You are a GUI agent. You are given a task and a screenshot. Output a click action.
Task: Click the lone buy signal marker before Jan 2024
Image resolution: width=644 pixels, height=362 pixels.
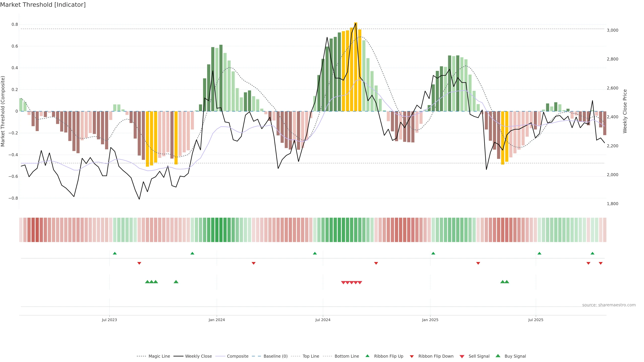tap(176, 282)
